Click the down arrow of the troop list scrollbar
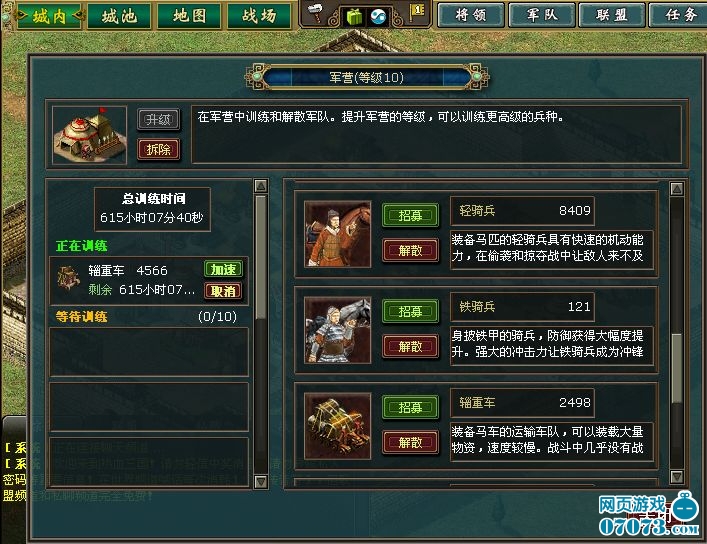 click(x=676, y=476)
